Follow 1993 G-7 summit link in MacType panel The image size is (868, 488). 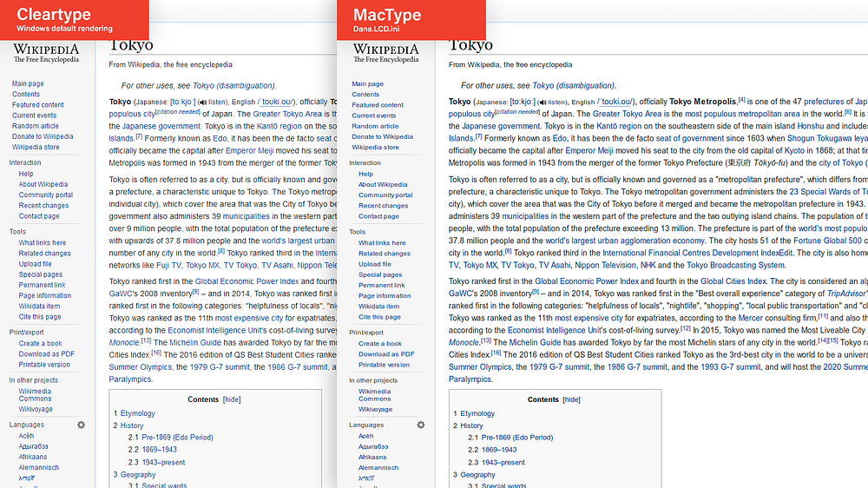click(731, 366)
